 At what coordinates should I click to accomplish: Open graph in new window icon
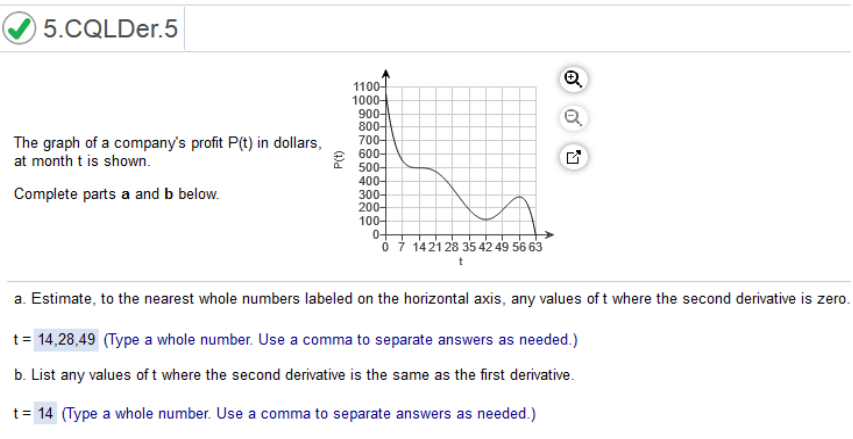pos(573,157)
